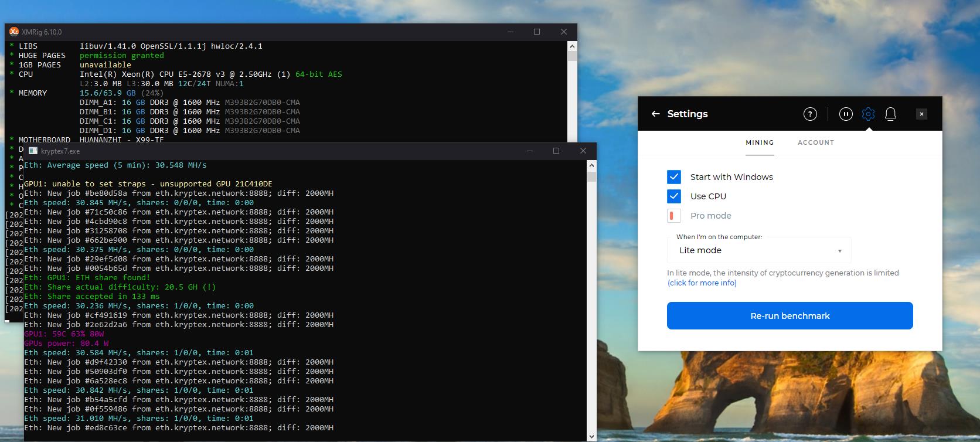
Task: Click 'GPUs power: 80.4 W' line
Action: click(x=66, y=343)
